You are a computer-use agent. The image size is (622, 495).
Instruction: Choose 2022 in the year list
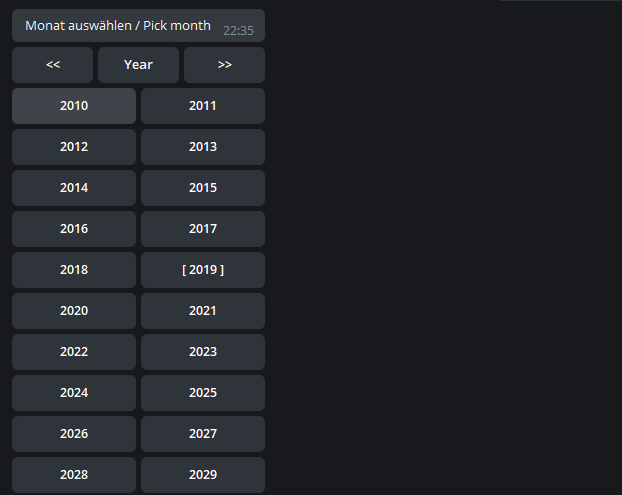[74, 352]
